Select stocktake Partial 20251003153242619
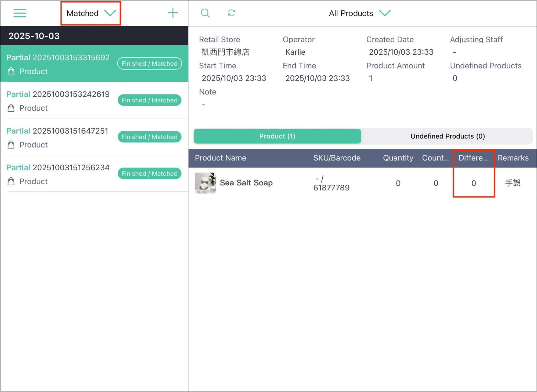537x392 pixels. [94, 100]
